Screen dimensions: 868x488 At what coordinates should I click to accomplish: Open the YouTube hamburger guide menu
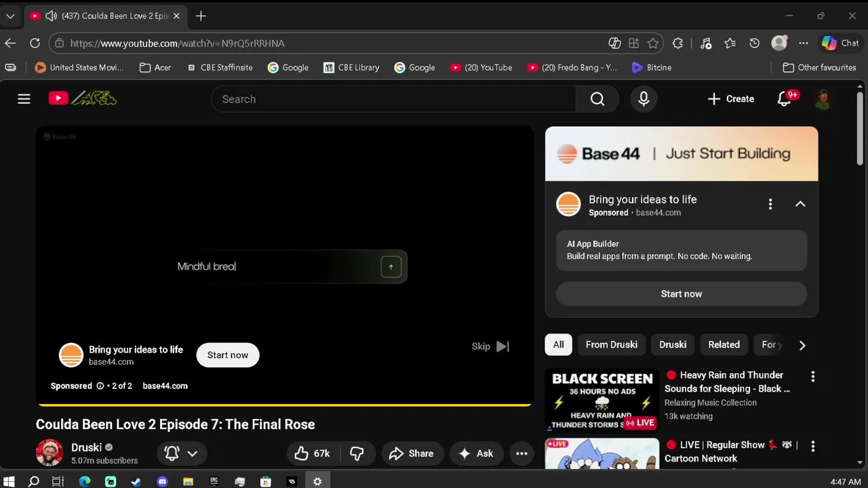pos(24,99)
